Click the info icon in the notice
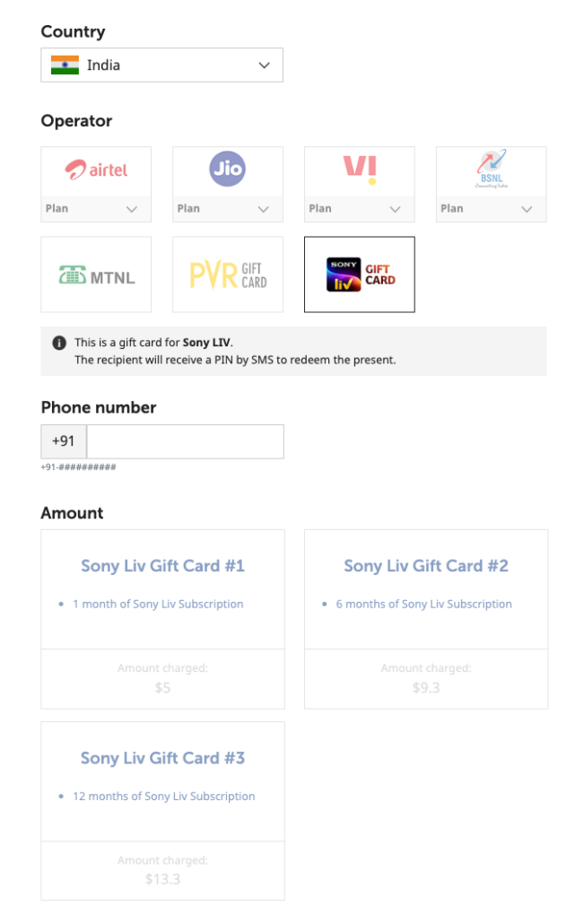Image resolution: width=584 pixels, height=924 pixels. click(x=59, y=343)
